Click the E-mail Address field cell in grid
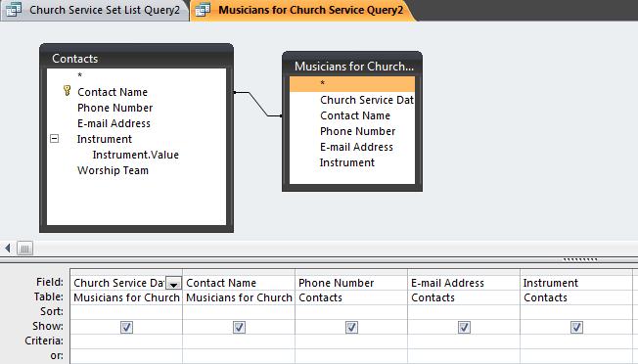The width and height of the screenshot is (638, 364). [464, 283]
